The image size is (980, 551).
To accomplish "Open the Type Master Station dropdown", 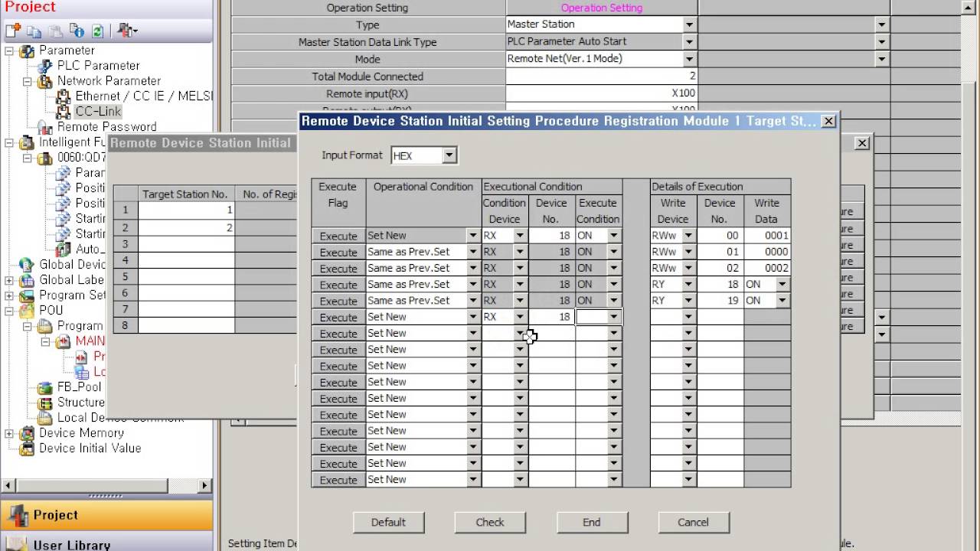I will pyautogui.click(x=689, y=24).
